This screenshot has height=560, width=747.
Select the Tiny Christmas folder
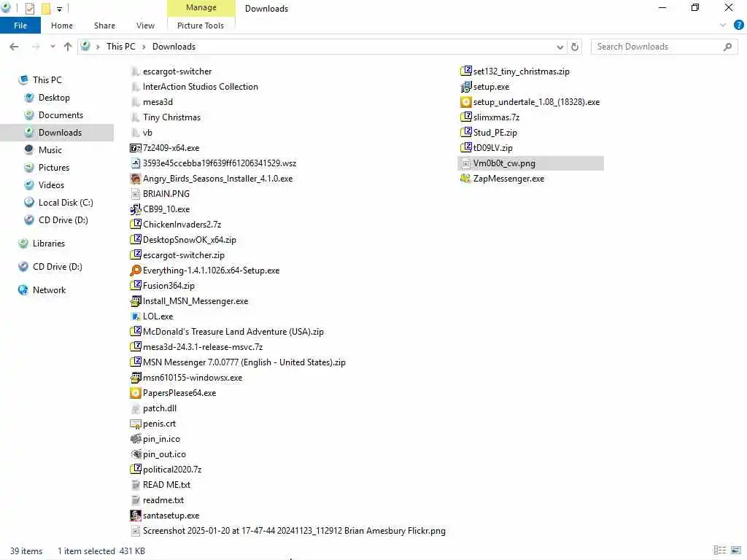pos(171,117)
